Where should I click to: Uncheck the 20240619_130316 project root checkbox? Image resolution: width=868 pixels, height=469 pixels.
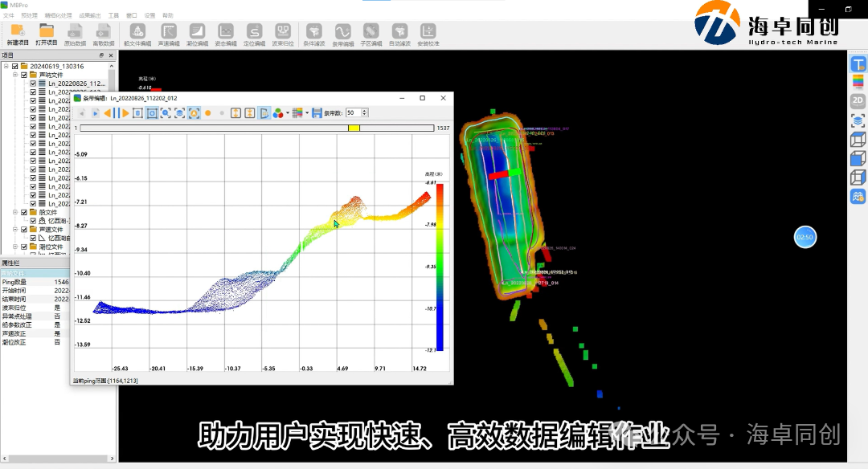[14, 66]
